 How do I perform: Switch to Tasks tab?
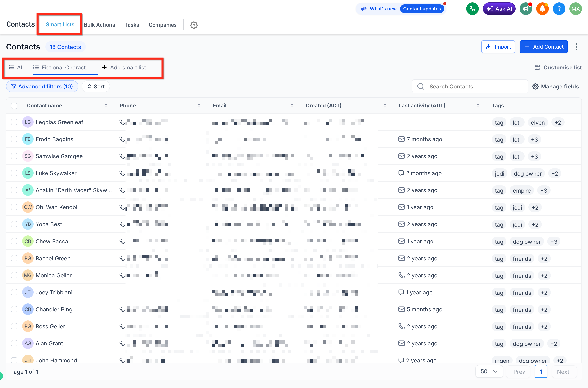132,25
